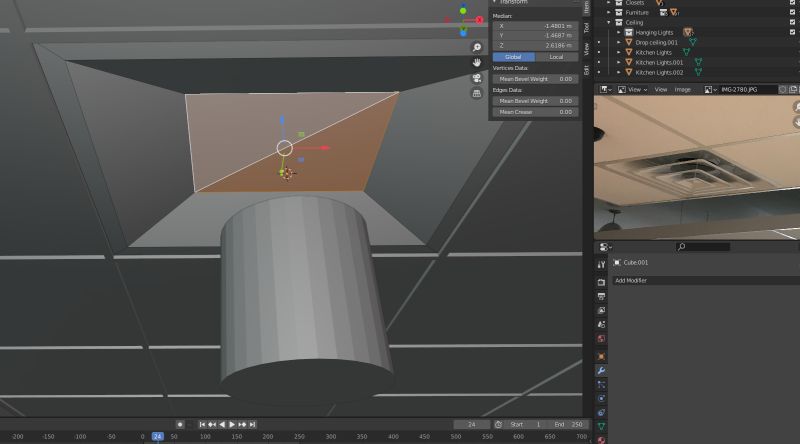Toggle the Closets collection checkbox

[x=792, y=3]
